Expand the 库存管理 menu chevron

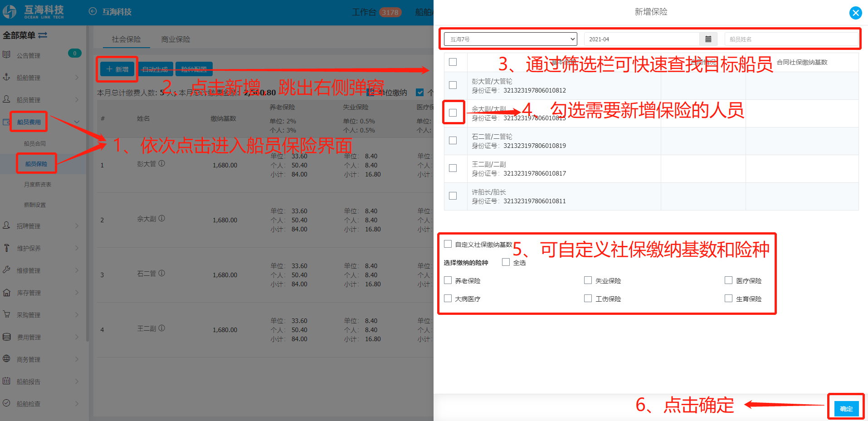(x=77, y=292)
